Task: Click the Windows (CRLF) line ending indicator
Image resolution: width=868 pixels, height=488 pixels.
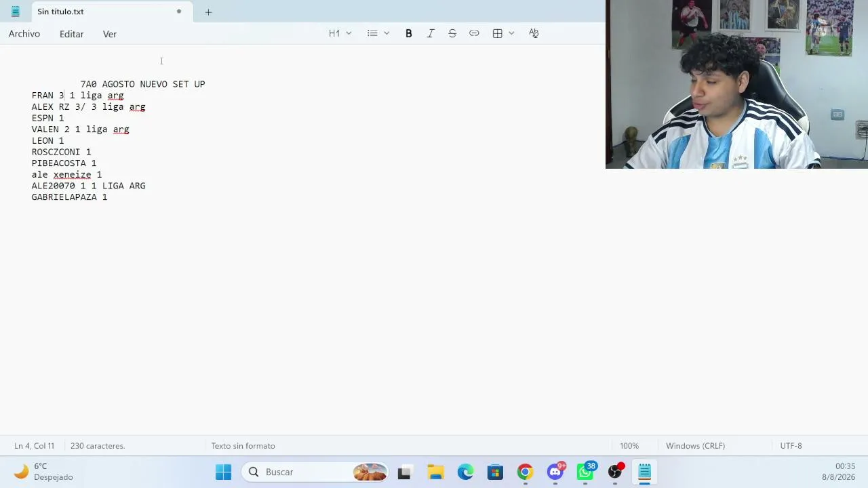Action: 695,446
